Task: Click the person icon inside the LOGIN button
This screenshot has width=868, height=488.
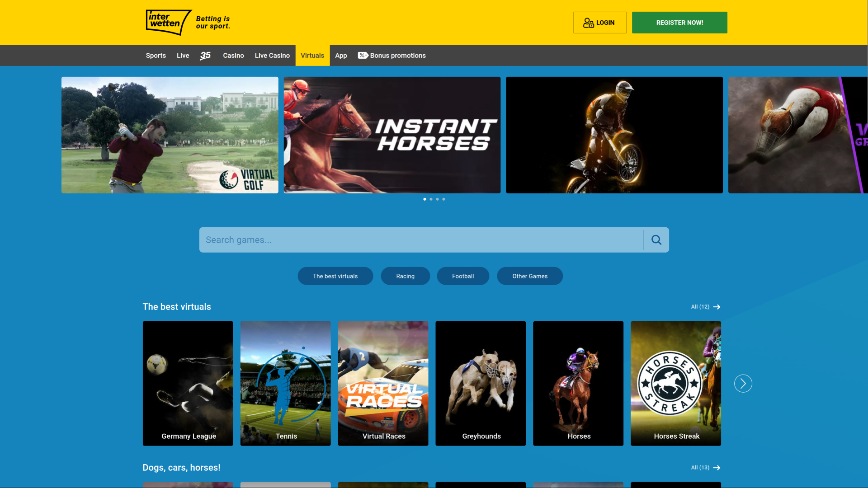Action: [589, 22]
